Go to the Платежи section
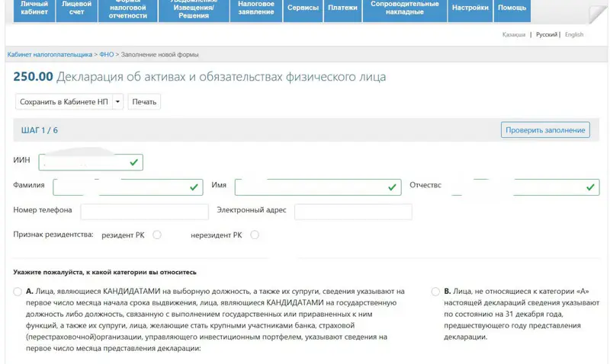Screen dimensions: 610x364 (x=342, y=8)
